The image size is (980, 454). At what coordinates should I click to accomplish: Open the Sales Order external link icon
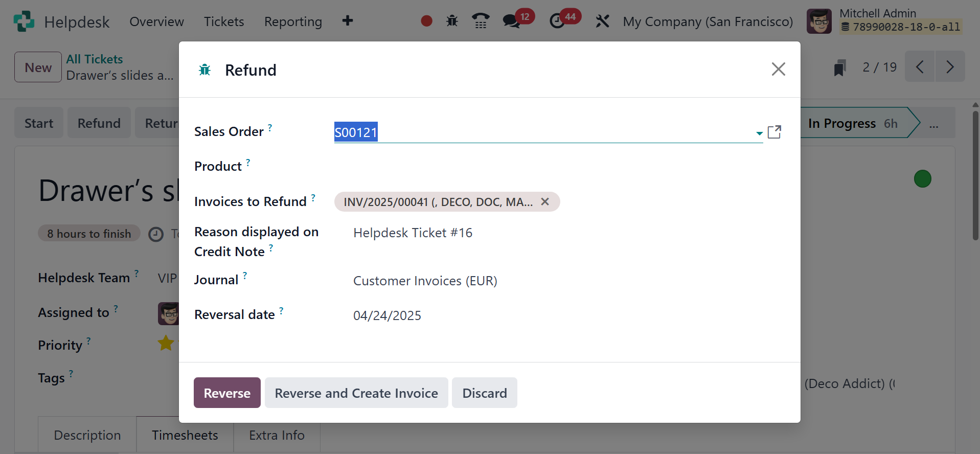[774, 132]
